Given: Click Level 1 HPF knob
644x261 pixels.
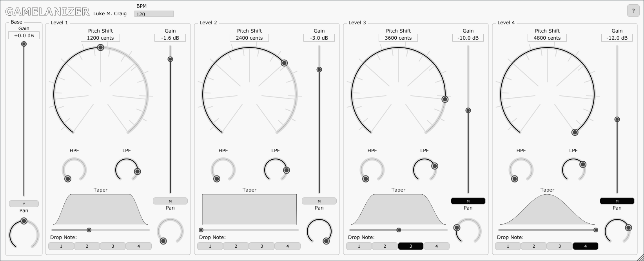Looking at the screenshot, I should click(74, 170).
